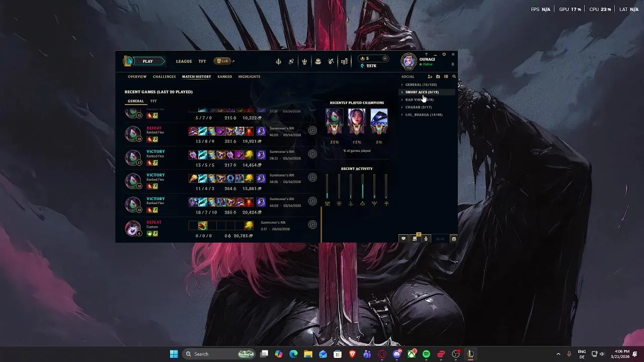Click the Play button
This screenshot has width=644, height=362.
(x=147, y=61)
